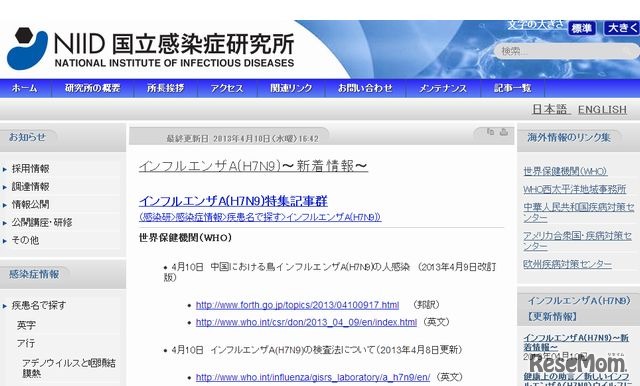
Task: Open the 研究所の概要 menu item
Action: pos(93,88)
